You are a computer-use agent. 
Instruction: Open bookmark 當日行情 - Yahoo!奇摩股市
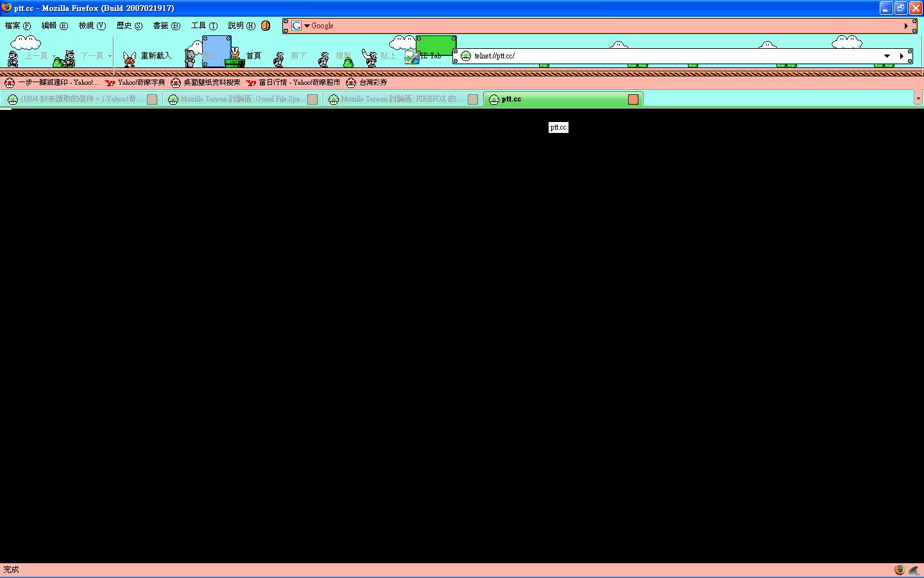point(293,82)
